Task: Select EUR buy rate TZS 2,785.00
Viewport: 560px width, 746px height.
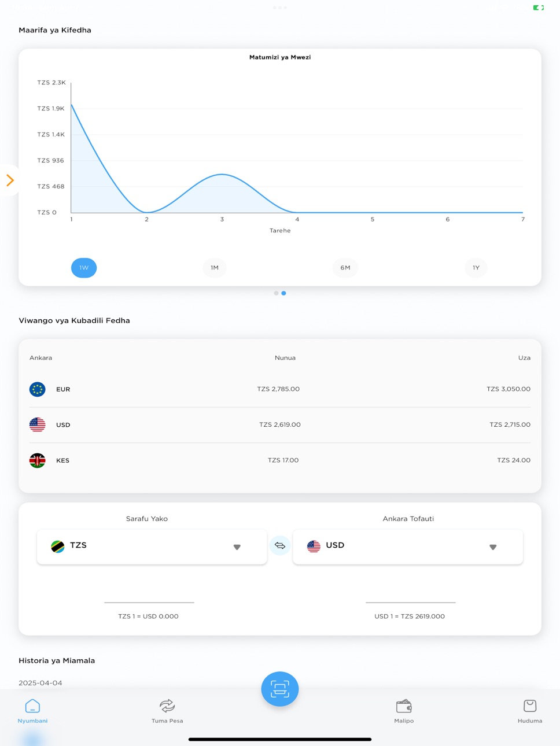Action: 278,389
